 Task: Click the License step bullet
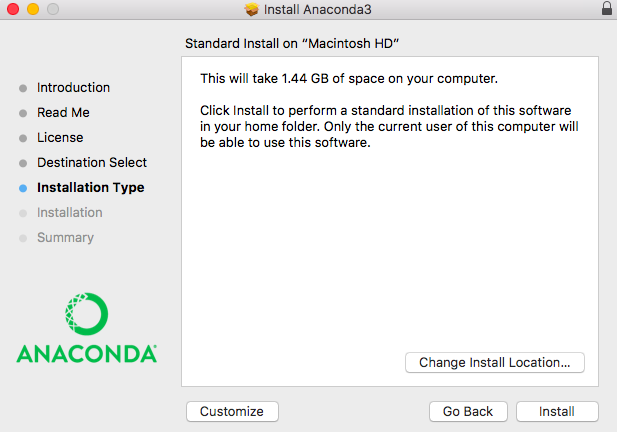23,138
